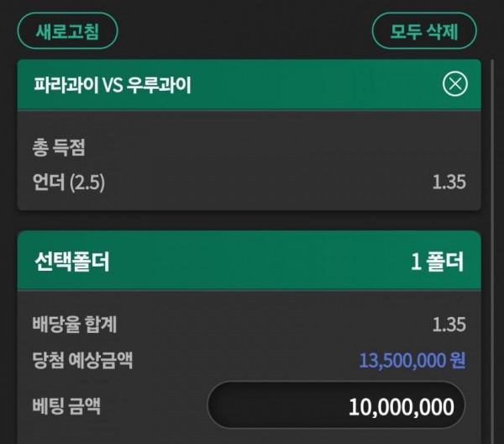
Task: Click the 원 currency unit
Action: (458, 361)
